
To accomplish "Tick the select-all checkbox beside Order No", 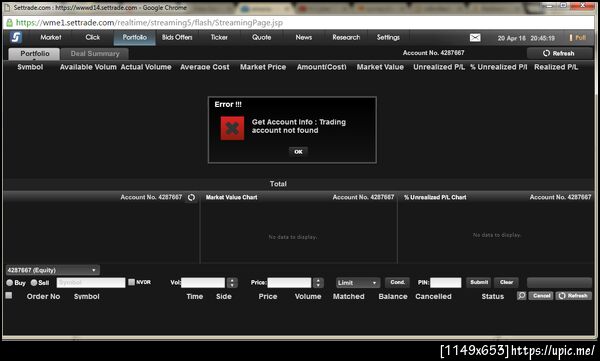I will point(9,295).
